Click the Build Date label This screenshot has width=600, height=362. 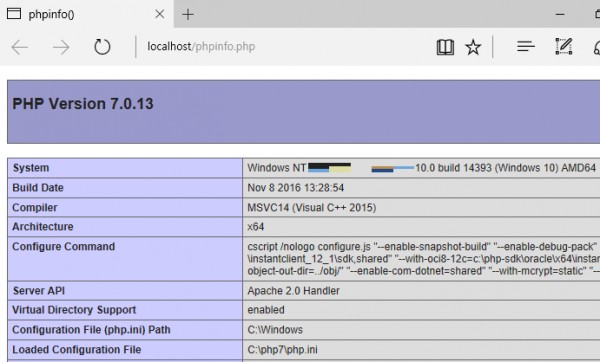tap(38, 188)
